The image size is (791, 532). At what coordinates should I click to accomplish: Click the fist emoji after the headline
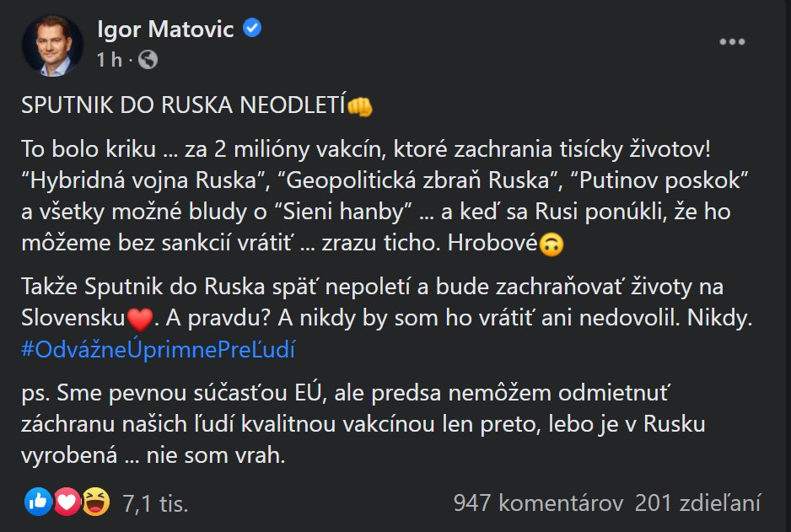pyautogui.click(x=360, y=107)
